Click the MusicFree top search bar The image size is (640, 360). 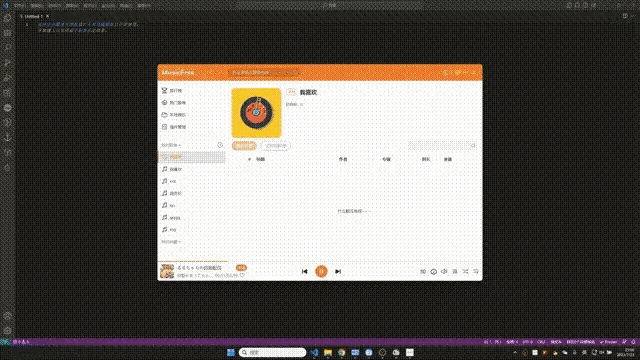(264, 72)
